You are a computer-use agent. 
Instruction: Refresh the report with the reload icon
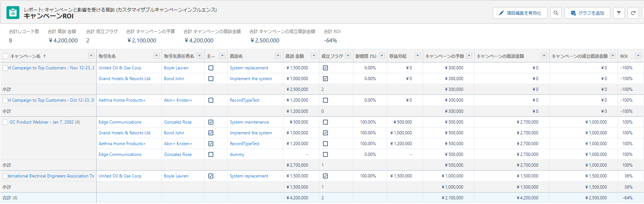coord(633,13)
